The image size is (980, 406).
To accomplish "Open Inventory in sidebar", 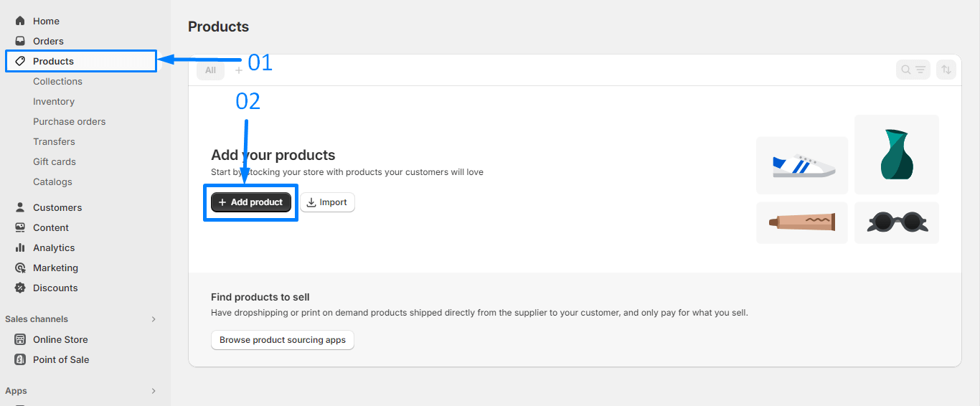I will click(x=54, y=101).
